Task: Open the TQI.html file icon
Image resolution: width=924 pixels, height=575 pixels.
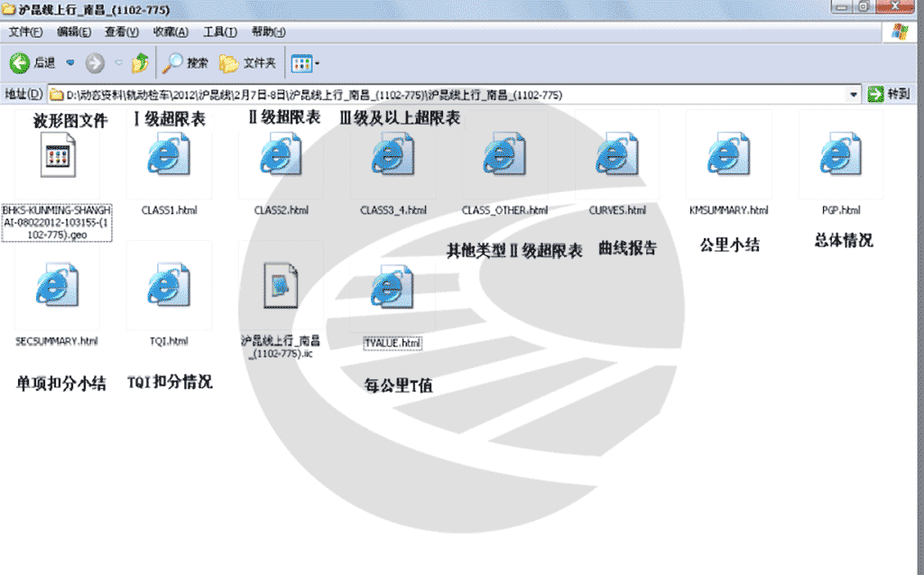Action: pyautogui.click(x=169, y=285)
